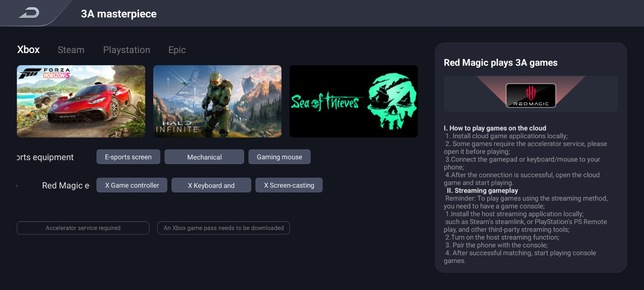Viewport: 644px width, 290px height.
Task: Click the Accelerator service required tag
Action: [x=83, y=228]
